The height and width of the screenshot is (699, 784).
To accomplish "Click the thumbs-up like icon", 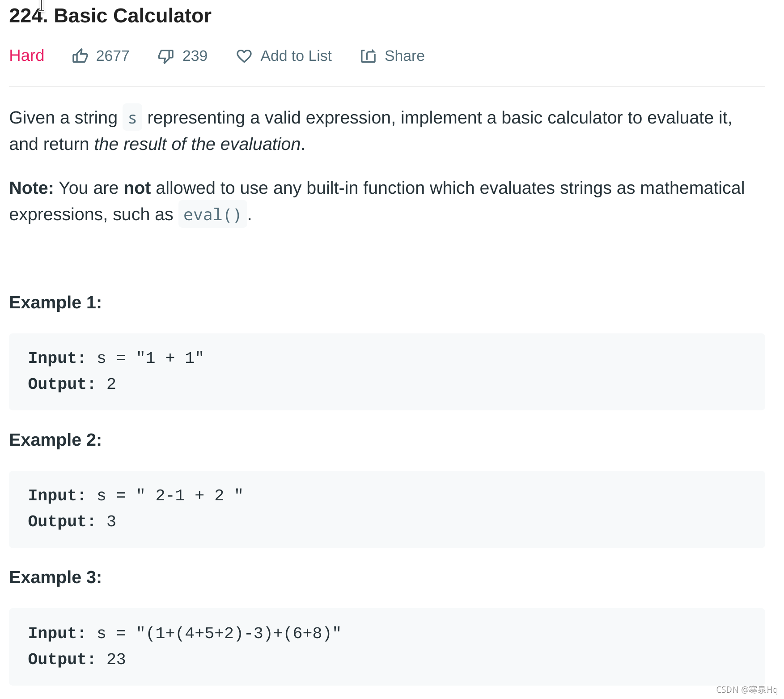I will pos(80,56).
